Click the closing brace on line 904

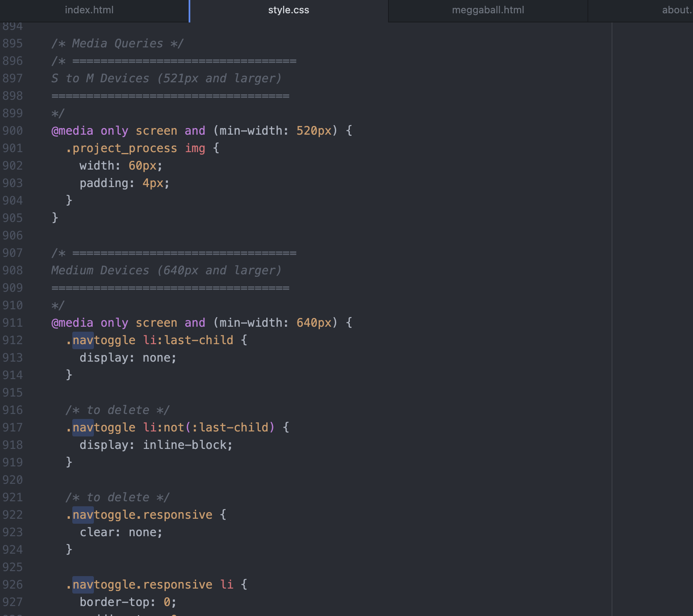pyautogui.click(x=69, y=201)
